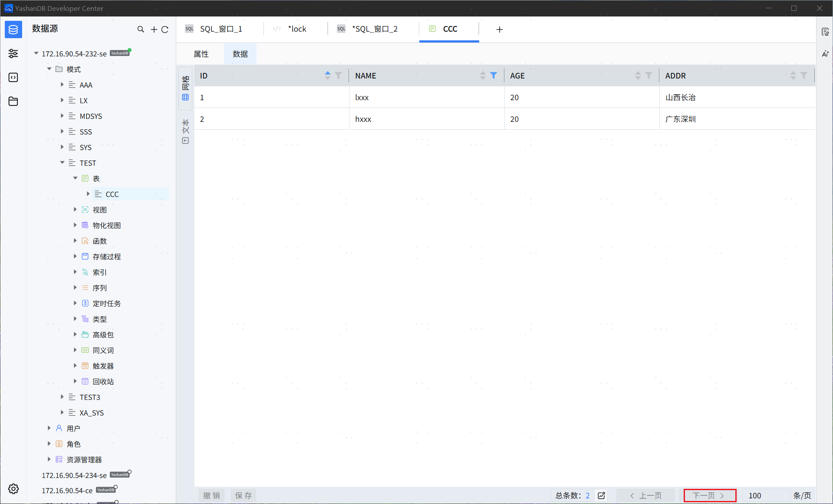This screenshot has height=504, width=833.
Task: Switch to grid view mode
Action: click(185, 88)
